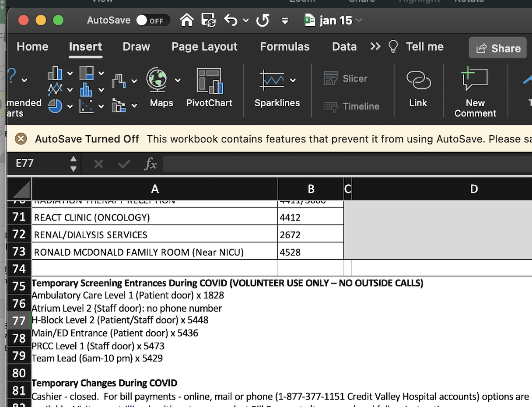532x407 pixels.
Task: Redo the last action
Action: click(x=262, y=20)
